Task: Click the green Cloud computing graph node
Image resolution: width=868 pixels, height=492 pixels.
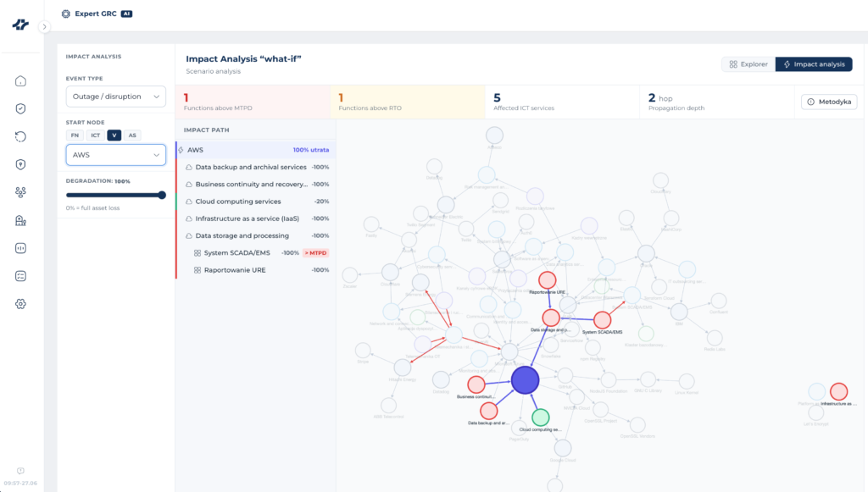Action: [x=541, y=417]
